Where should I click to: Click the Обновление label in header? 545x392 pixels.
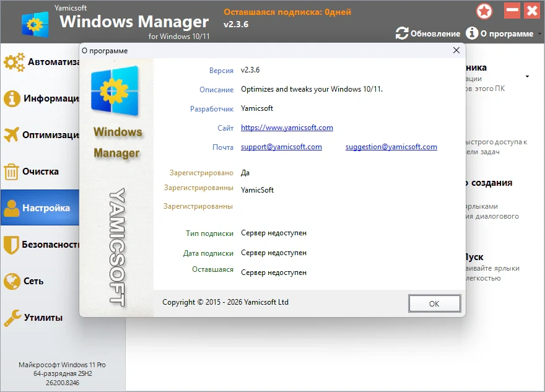pyautogui.click(x=435, y=33)
